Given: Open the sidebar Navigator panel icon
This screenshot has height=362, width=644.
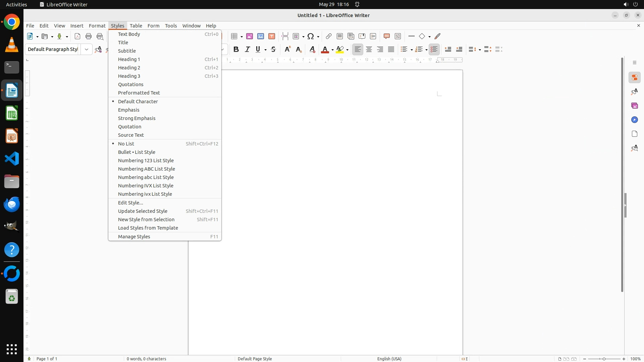Looking at the screenshot, I should pos(634,120).
